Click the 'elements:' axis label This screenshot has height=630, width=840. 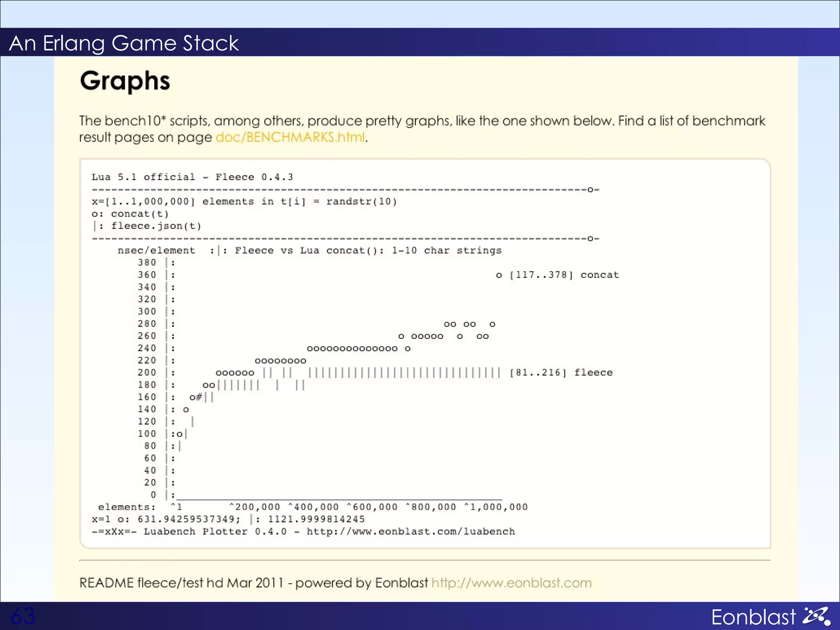127,507
